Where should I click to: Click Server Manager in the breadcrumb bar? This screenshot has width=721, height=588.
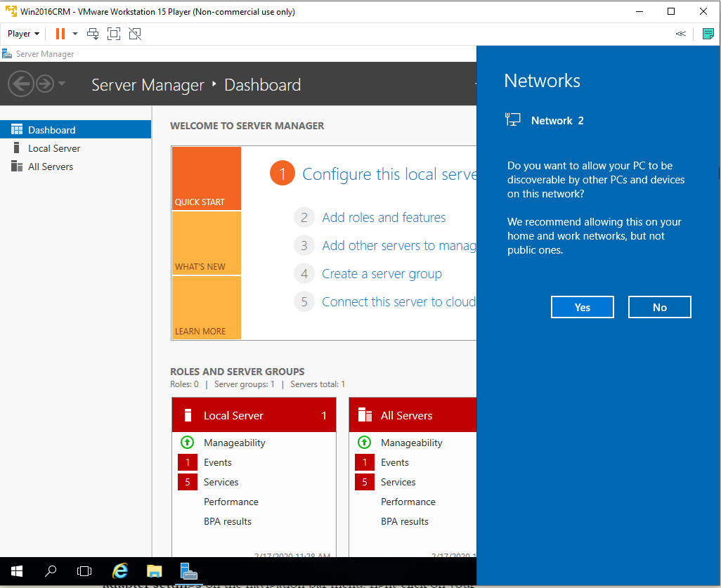(x=148, y=84)
